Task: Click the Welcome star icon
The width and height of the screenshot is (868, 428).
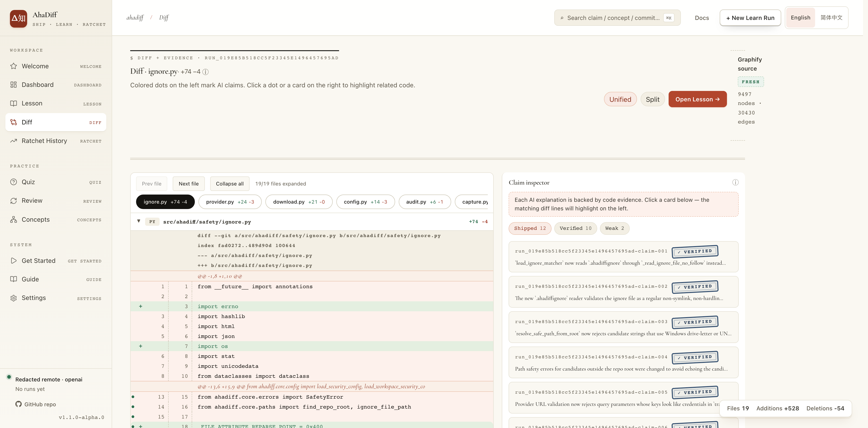Action: coord(14,66)
